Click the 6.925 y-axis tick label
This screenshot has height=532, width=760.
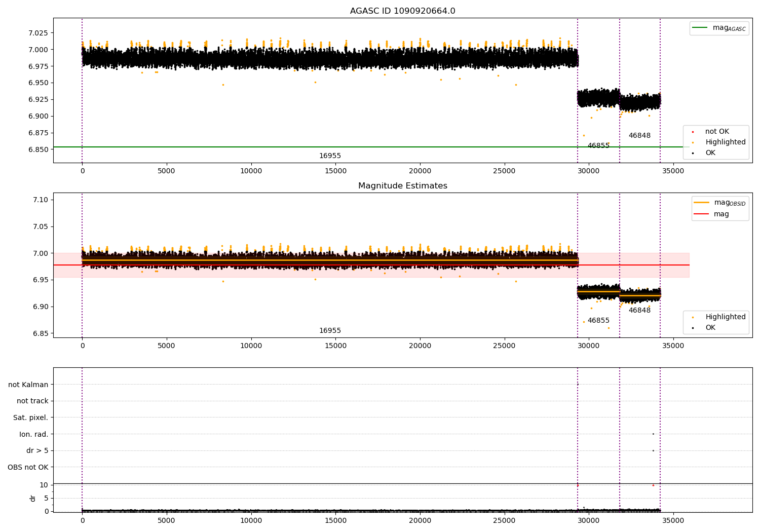click(x=39, y=100)
